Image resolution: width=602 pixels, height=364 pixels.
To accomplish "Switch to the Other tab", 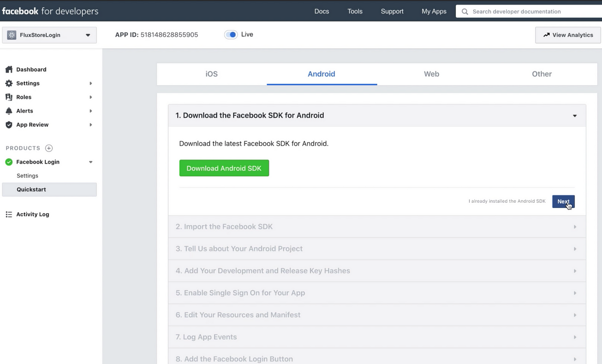I will (x=542, y=74).
